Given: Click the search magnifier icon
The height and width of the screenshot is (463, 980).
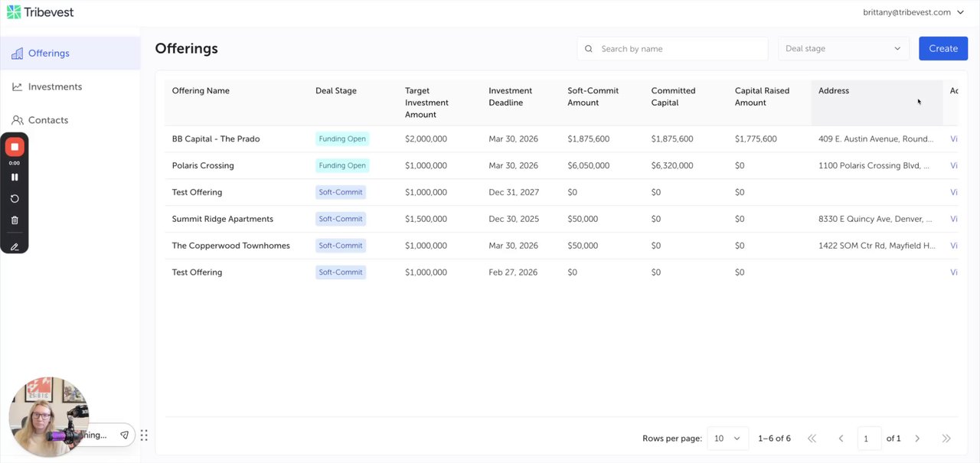Looking at the screenshot, I should 589,49.
